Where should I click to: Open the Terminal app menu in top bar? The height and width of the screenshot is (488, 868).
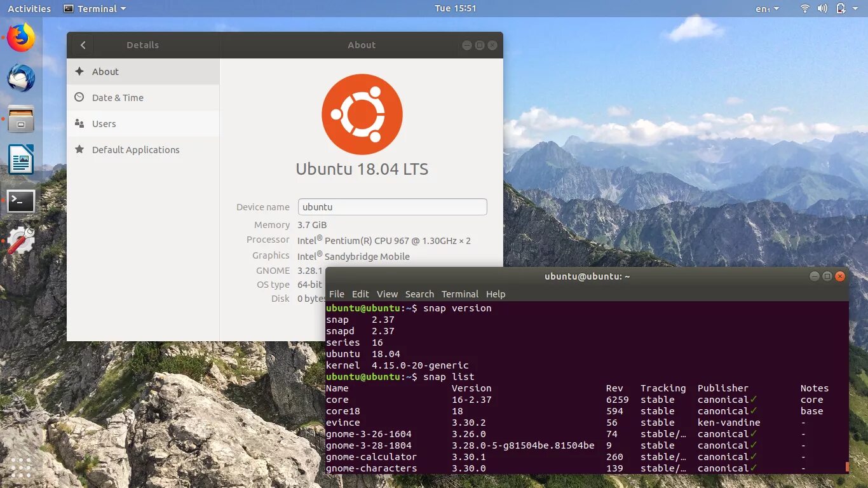point(95,8)
